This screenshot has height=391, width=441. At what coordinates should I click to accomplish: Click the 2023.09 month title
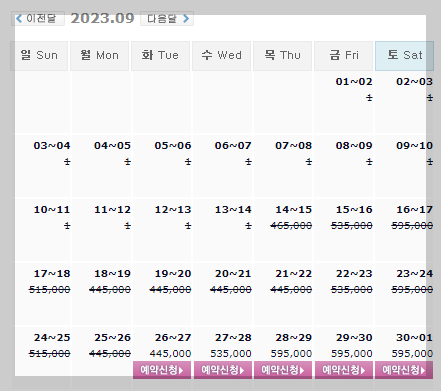102,18
